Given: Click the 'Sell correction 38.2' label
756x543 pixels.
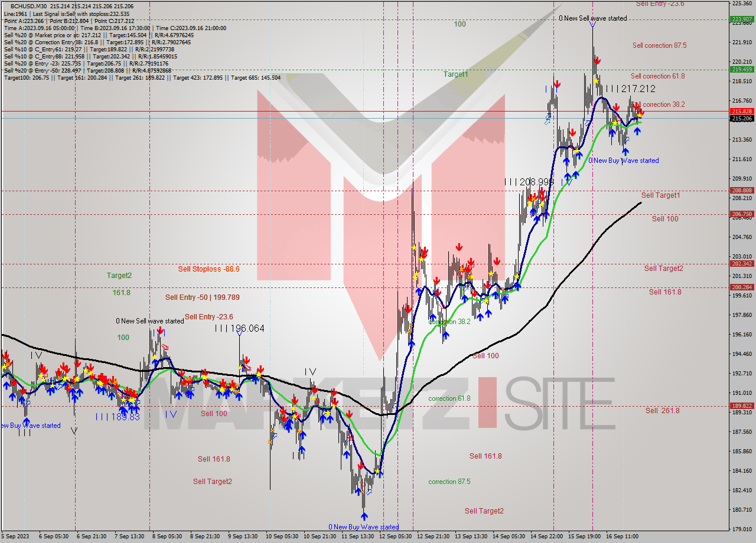Looking at the screenshot, I should click(x=658, y=104).
